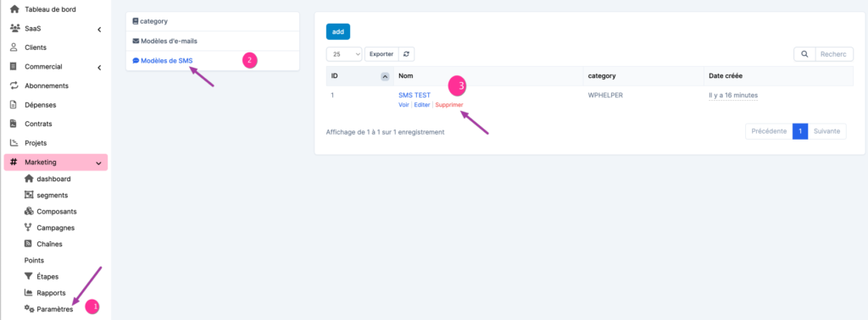Click the Abonnements recurring icon

point(15,86)
